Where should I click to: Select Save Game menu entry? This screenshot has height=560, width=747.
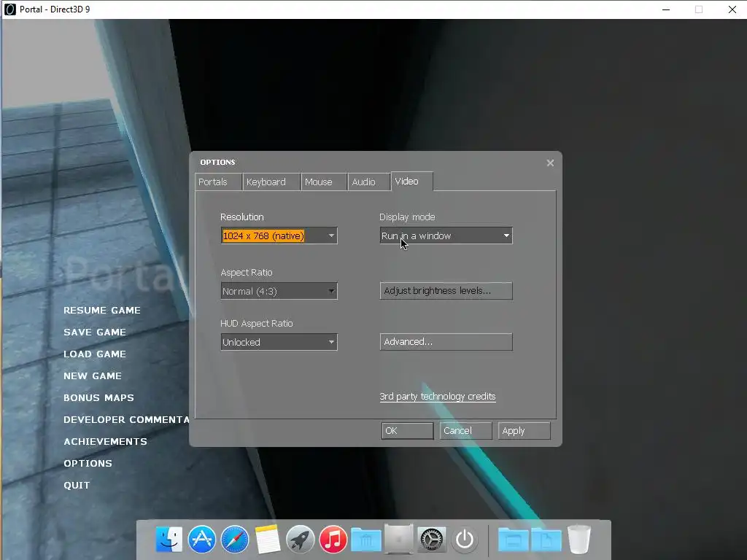pyautogui.click(x=95, y=332)
